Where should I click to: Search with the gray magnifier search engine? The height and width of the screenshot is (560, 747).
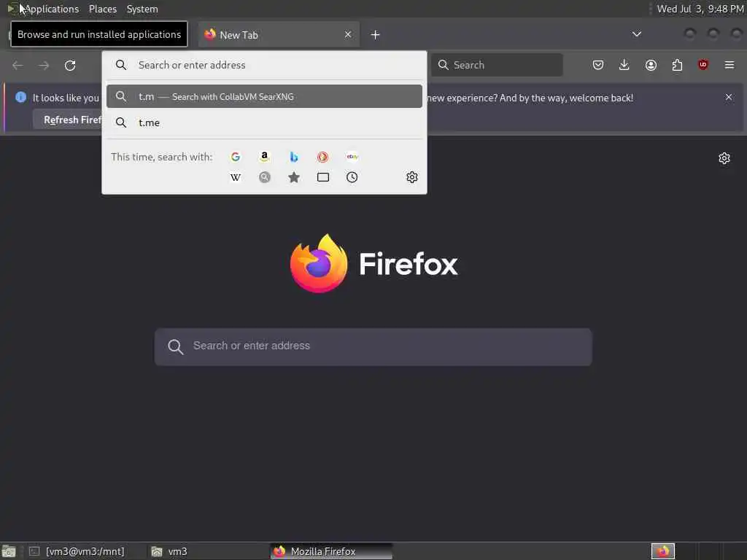tap(264, 177)
